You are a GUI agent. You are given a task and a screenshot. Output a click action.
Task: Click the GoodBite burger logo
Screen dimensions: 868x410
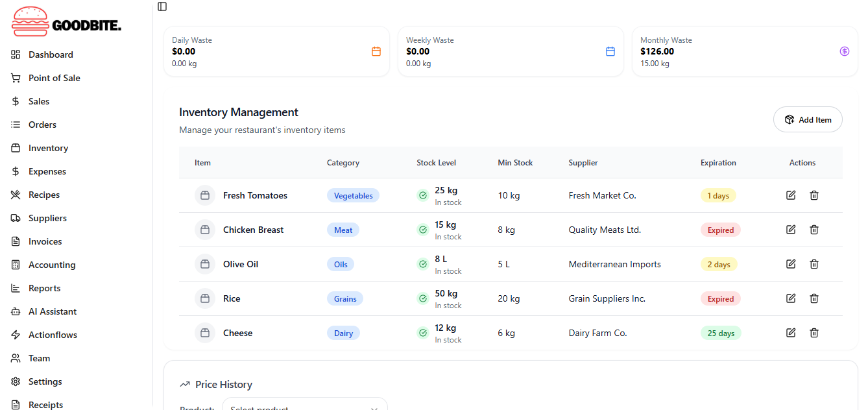point(30,21)
